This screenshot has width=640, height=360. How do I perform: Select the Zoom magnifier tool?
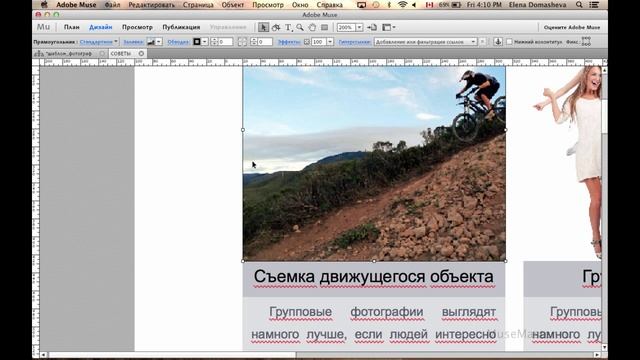[300, 27]
